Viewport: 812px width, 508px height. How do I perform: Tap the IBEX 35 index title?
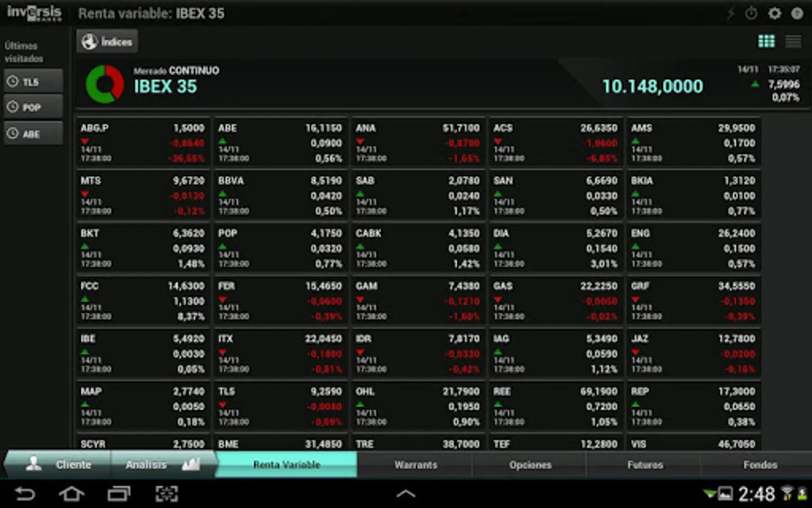pyautogui.click(x=165, y=86)
